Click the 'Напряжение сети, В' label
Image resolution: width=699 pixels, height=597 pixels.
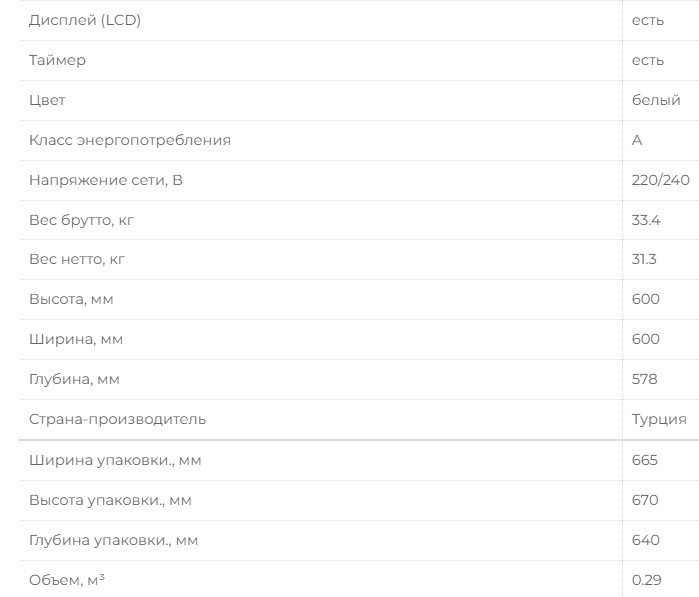pos(106,180)
